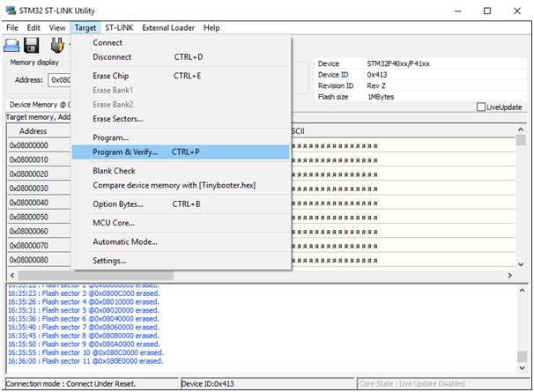The height and width of the screenshot is (392, 534).
Task: Click memory grid scroll left arrow
Action: pyautogui.click(x=12, y=275)
